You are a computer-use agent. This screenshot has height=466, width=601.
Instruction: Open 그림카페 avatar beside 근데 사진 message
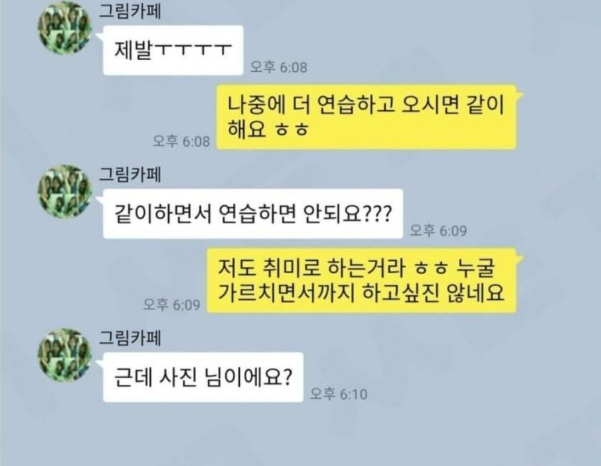pos(64,354)
